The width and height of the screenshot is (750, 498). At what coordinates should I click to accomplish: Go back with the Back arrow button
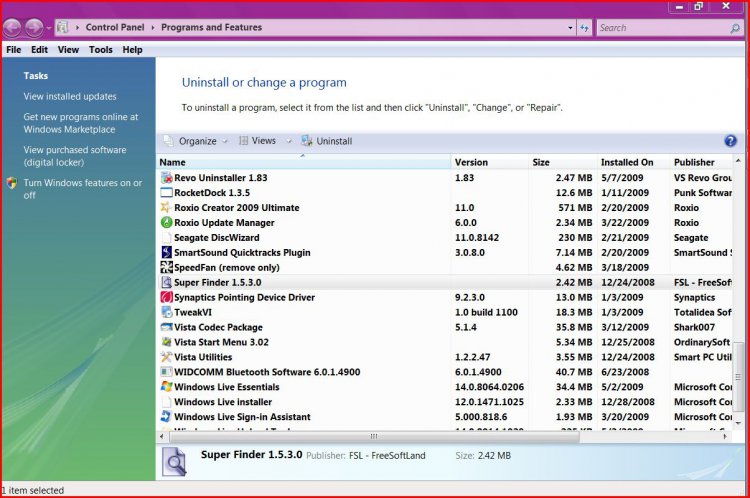[12, 27]
